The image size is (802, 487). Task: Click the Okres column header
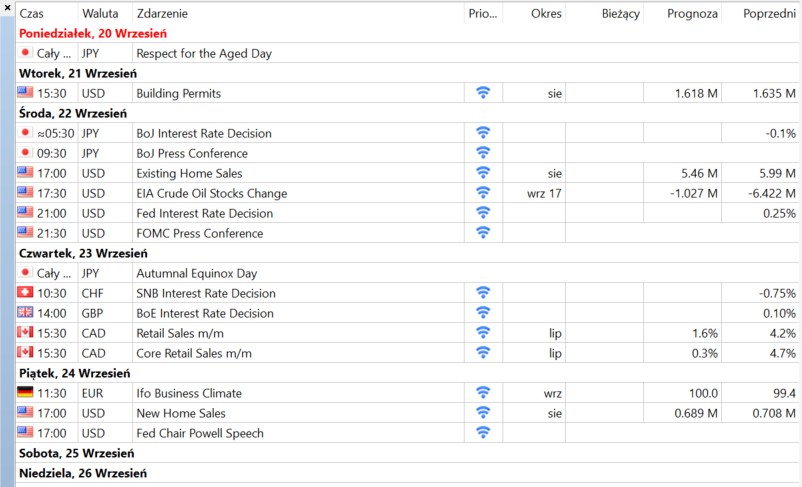click(546, 14)
